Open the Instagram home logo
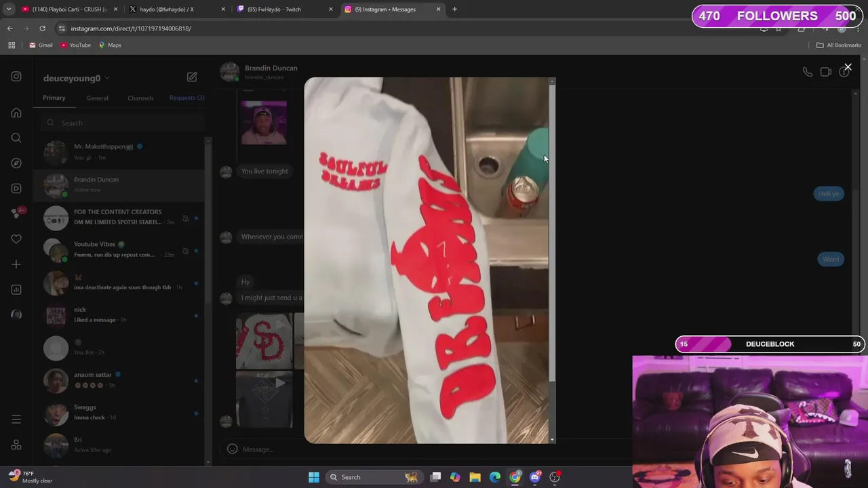Image resolution: width=868 pixels, height=488 pixels. 16,77
